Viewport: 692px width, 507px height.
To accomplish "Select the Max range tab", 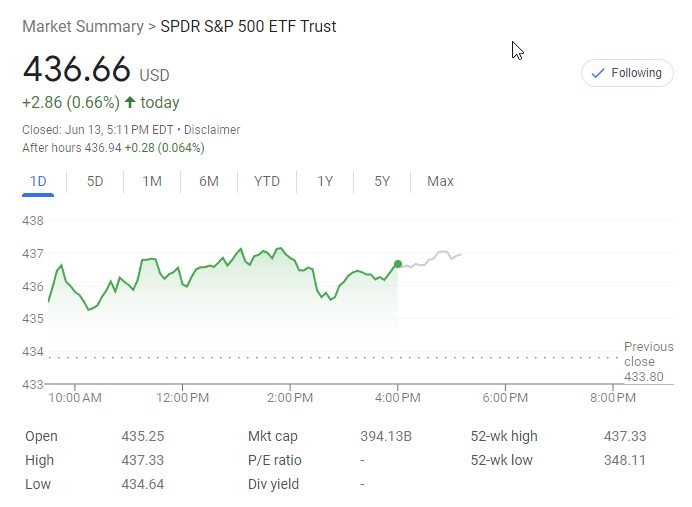I will pyautogui.click(x=440, y=181).
